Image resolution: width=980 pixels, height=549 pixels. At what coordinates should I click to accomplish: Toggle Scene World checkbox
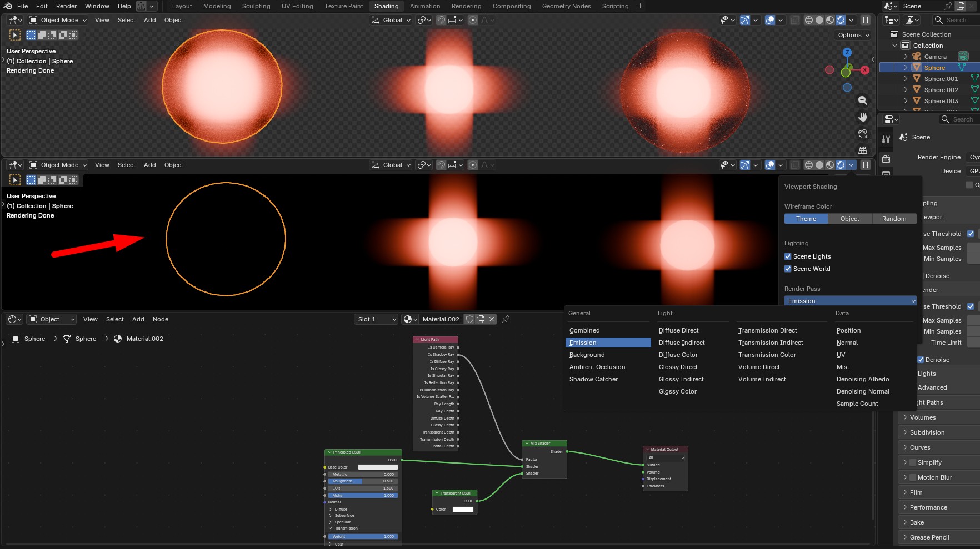click(788, 269)
